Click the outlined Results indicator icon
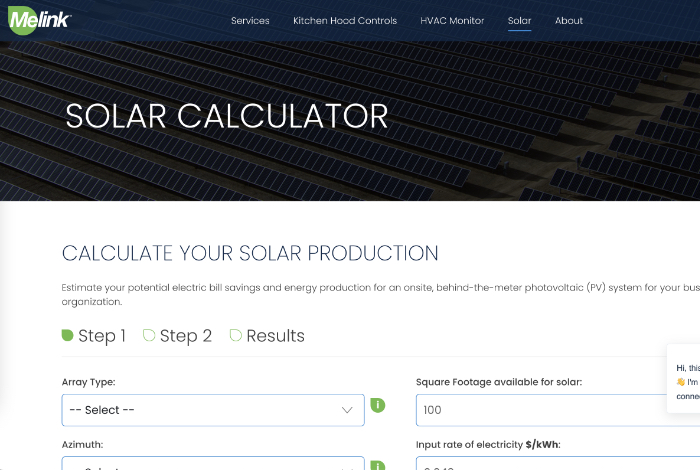This screenshot has width=700, height=470. (235, 335)
